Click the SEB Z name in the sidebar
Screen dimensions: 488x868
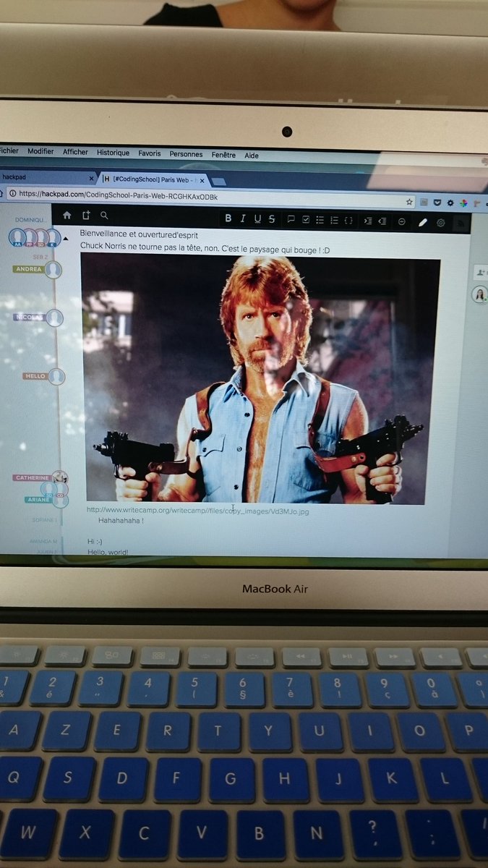tap(40, 257)
